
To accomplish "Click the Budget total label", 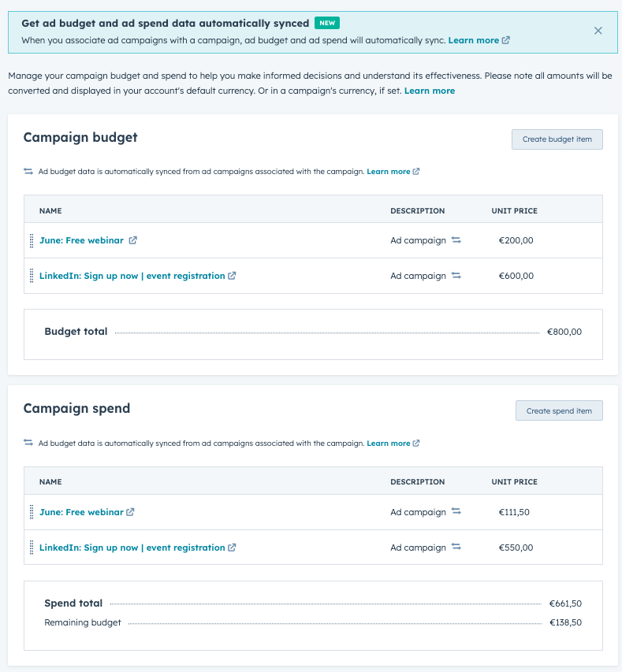I will (x=76, y=332).
